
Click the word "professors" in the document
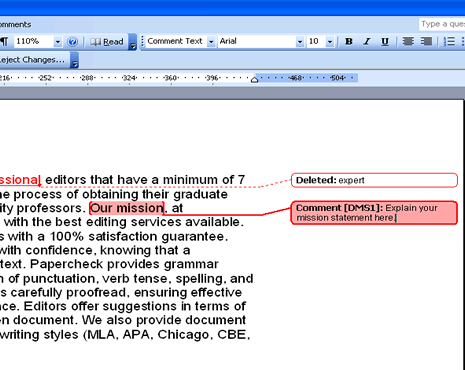[x=49, y=209]
